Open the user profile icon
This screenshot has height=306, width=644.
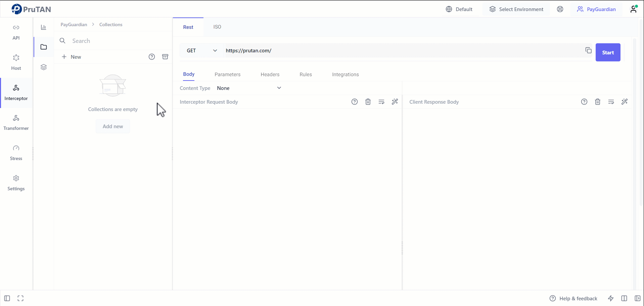[634, 9]
